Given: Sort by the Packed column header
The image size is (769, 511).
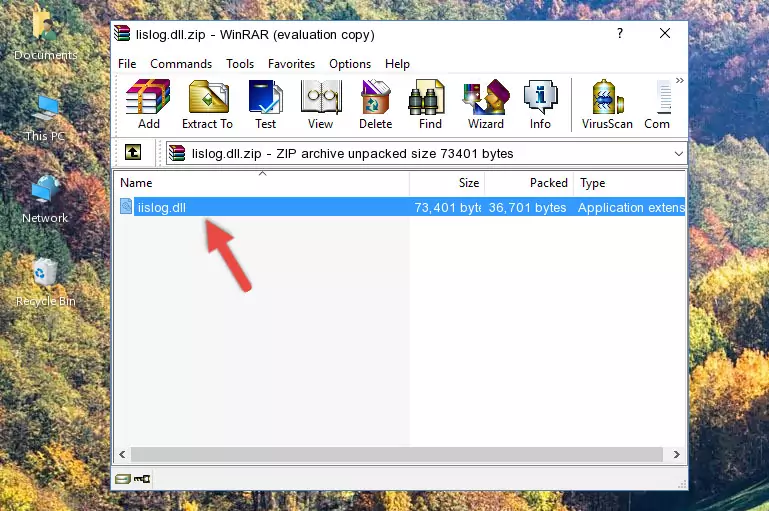Looking at the screenshot, I should (x=529, y=182).
